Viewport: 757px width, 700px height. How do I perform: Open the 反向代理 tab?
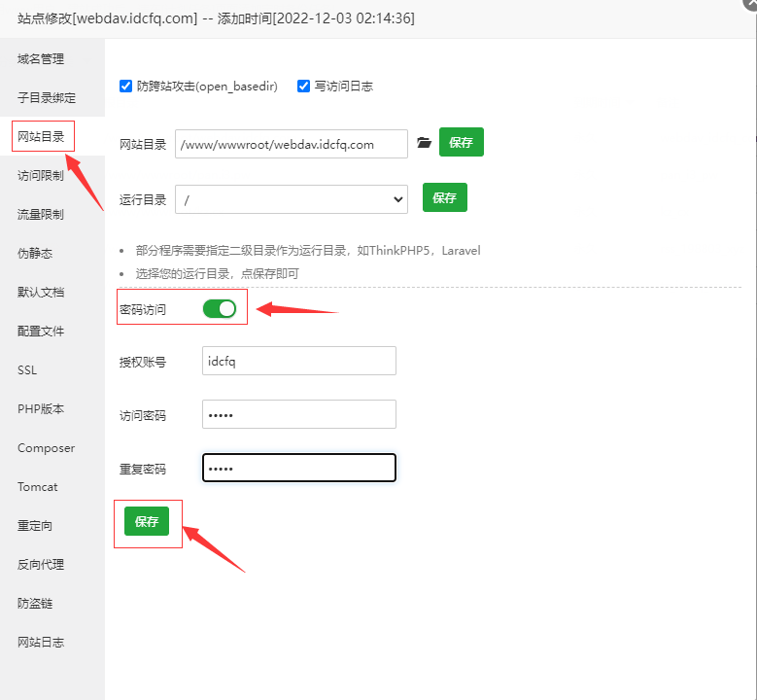(x=41, y=565)
